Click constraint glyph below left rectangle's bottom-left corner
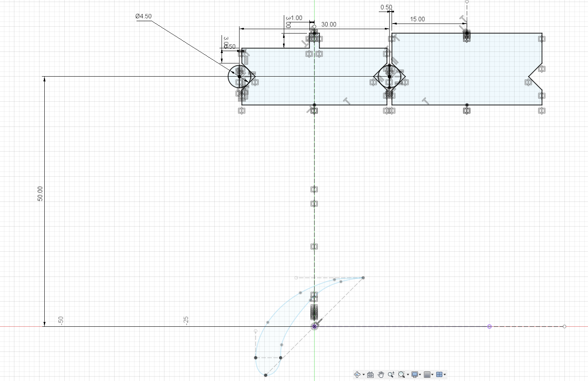Viewport: 588px width, 381px height. click(x=242, y=111)
